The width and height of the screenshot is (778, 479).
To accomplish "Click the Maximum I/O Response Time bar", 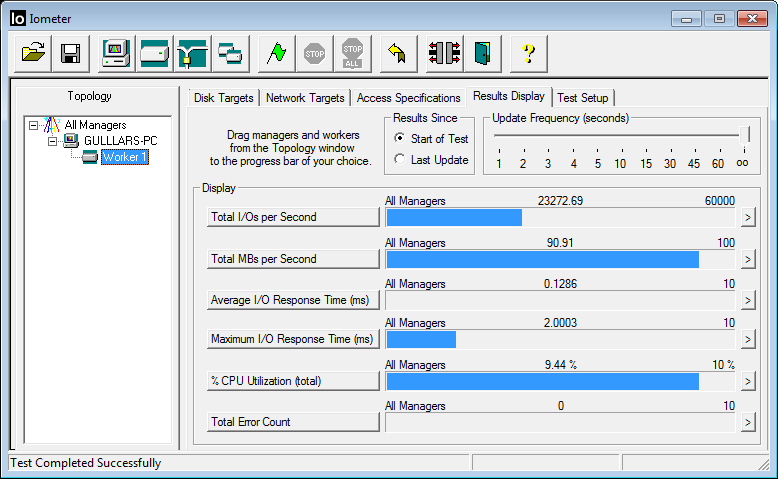I will click(x=560, y=340).
